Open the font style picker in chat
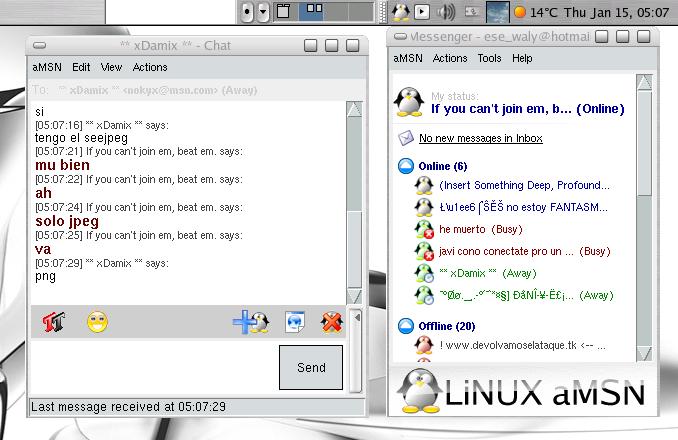This screenshot has width=678, height=440. coord(54,322)
